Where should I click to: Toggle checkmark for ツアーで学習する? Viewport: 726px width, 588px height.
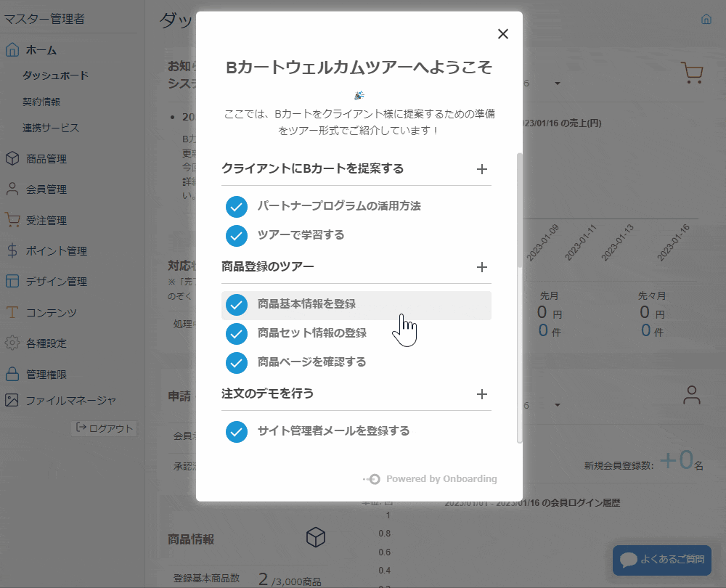coord(237,236)
